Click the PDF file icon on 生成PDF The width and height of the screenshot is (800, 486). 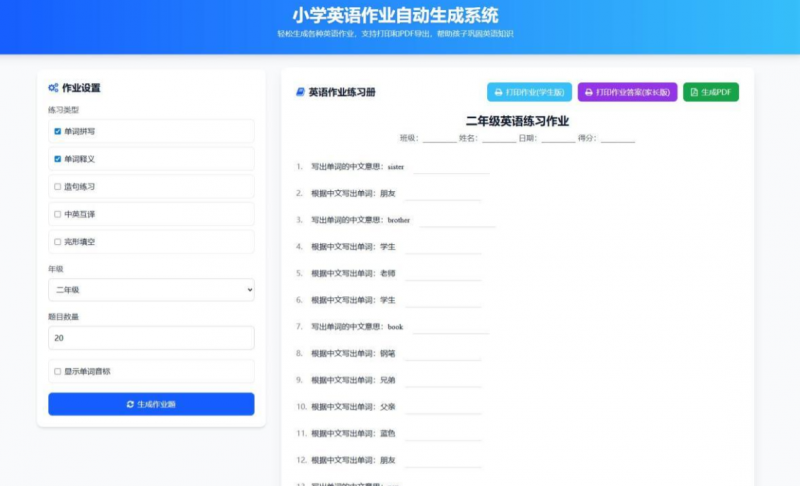[x=694, y=92]
